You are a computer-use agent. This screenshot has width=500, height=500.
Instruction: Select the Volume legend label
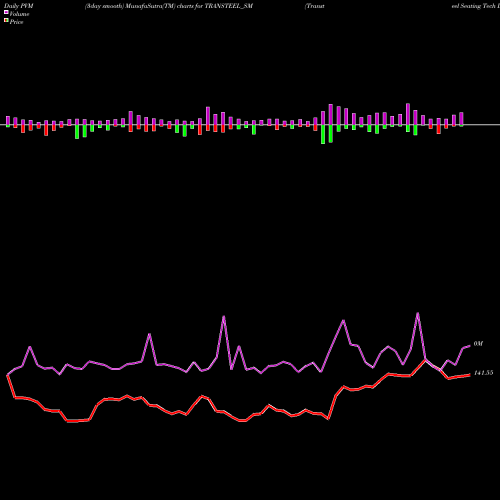pyautogui.click(x=19, y=14)
